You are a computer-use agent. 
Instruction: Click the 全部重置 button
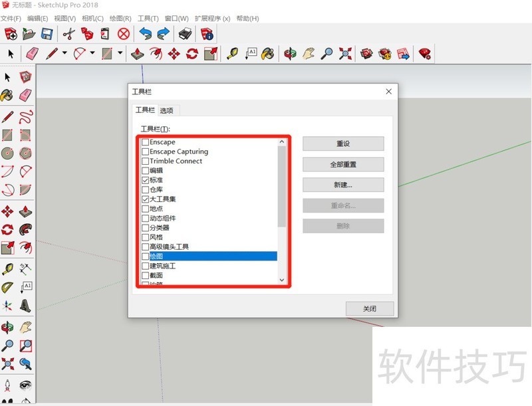pyautogui.click(x=343, y=164)
